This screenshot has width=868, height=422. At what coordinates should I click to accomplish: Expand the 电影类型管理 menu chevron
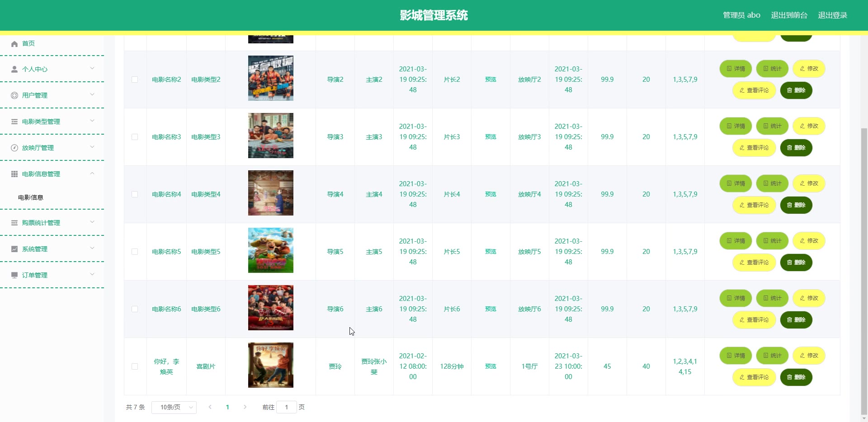tap(92, 121)
